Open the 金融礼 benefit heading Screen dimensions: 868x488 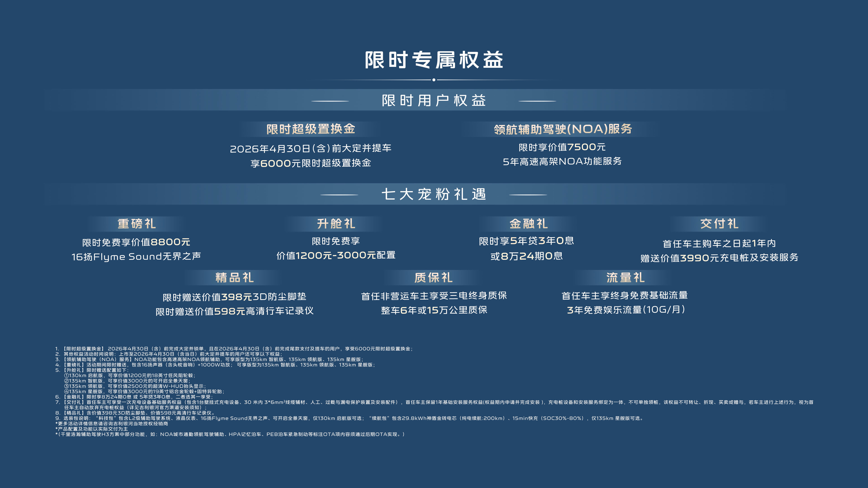[x=528, y=224]
